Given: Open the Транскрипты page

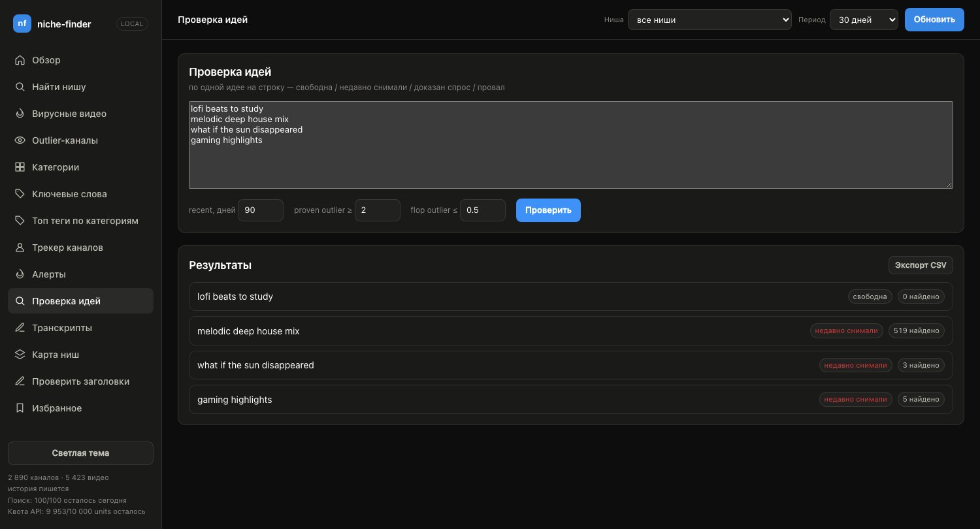Looking at the screenshot, I should pos(80,328).
